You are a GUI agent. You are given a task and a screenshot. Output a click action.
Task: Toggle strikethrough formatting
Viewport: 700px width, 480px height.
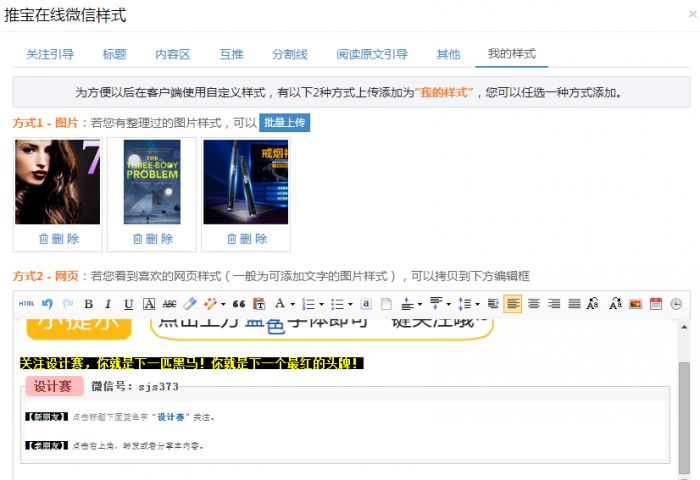(169, 304)
